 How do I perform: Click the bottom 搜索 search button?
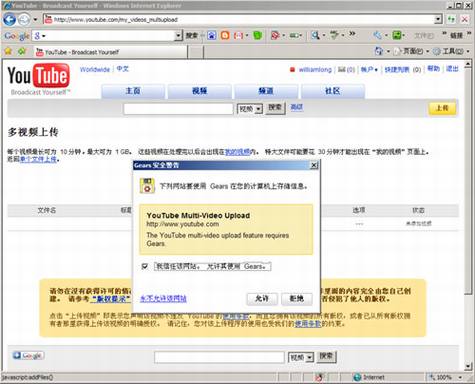[x=326, y=356]
